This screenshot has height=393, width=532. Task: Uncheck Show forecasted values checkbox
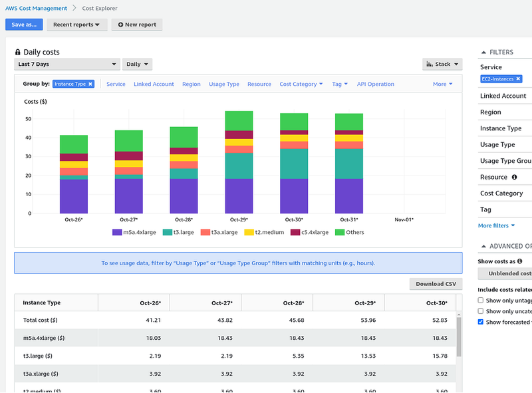coord(481,322)
